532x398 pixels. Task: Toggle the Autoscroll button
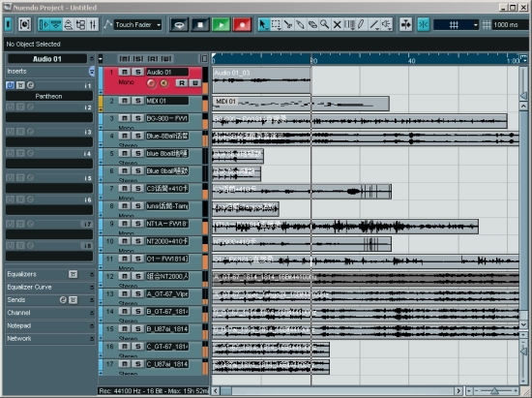pyautogui.click(x=406, y=24)
